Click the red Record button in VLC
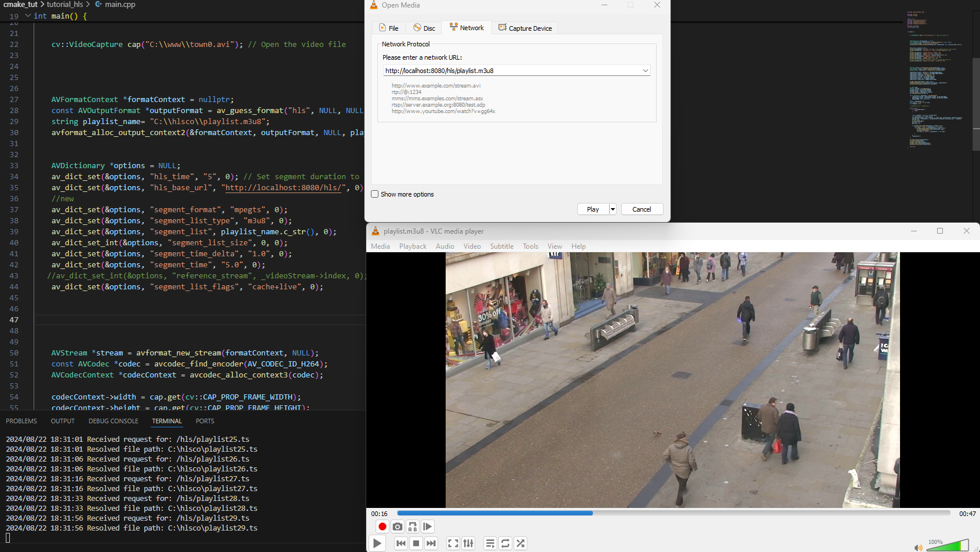 [382, 526]
